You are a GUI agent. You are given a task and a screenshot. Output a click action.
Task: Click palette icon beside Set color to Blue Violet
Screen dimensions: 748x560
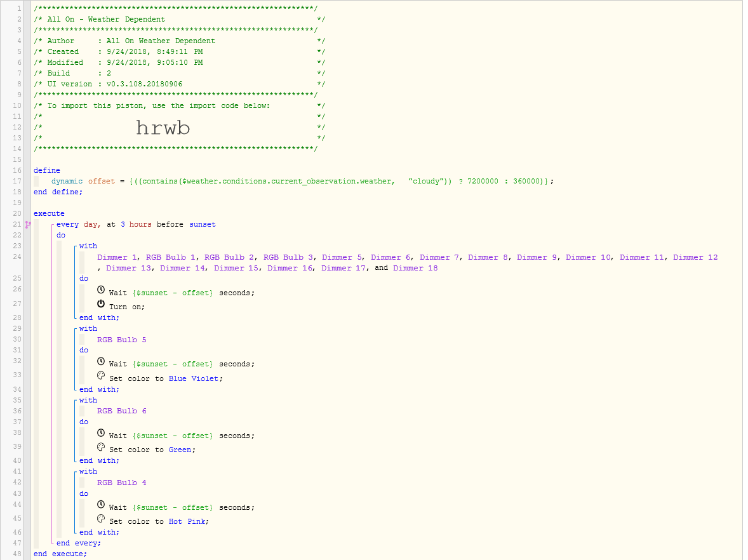101,375
